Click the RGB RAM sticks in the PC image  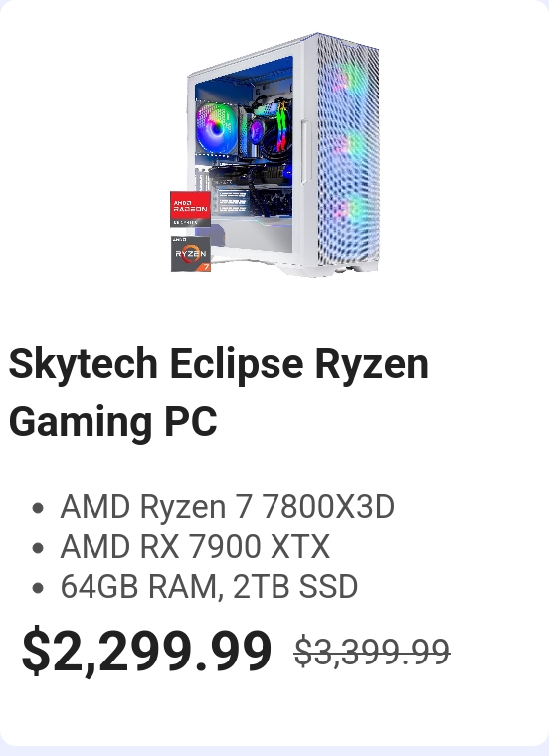[282, 126]
